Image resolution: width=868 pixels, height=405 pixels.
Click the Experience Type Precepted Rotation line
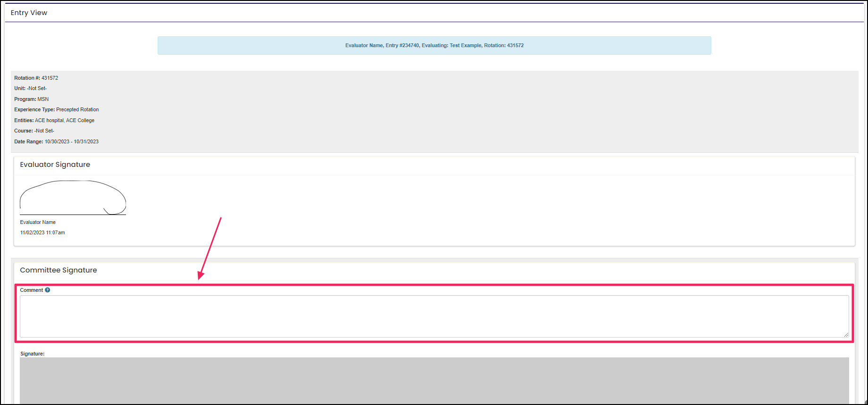click(56, 109)
